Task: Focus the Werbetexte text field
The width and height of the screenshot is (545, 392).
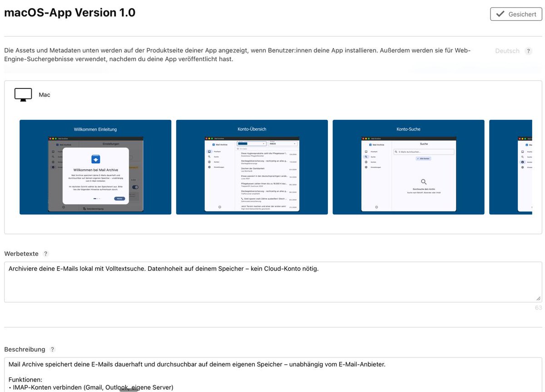Action: (273, 282)
